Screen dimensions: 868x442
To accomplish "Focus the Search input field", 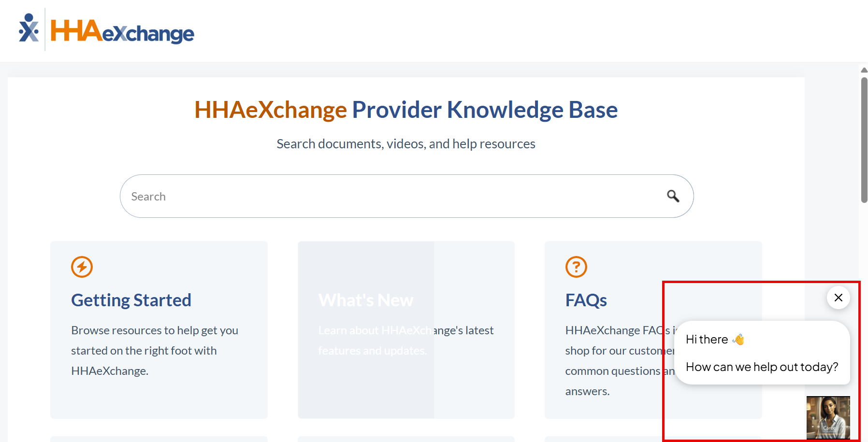I will [x=387, y=196].
